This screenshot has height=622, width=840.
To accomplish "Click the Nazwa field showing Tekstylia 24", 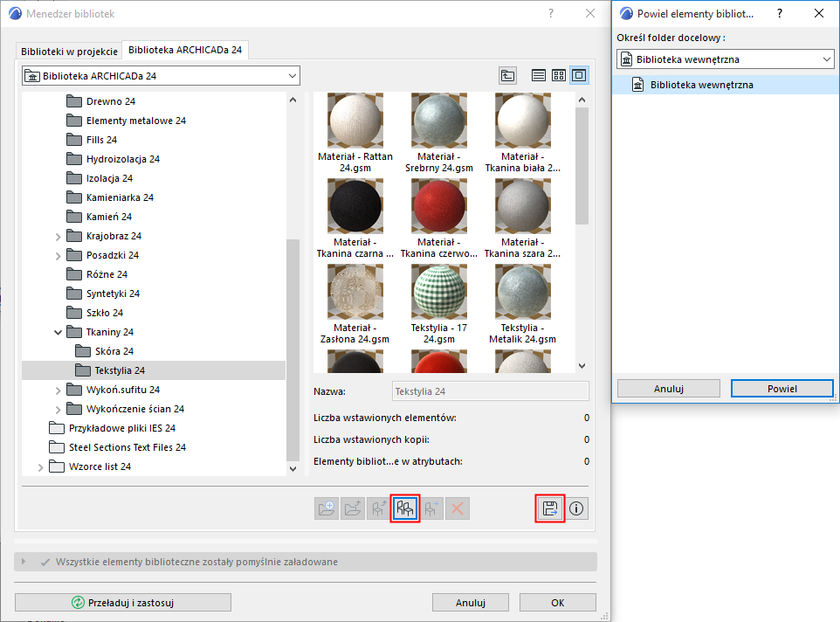I will [490, 391].
